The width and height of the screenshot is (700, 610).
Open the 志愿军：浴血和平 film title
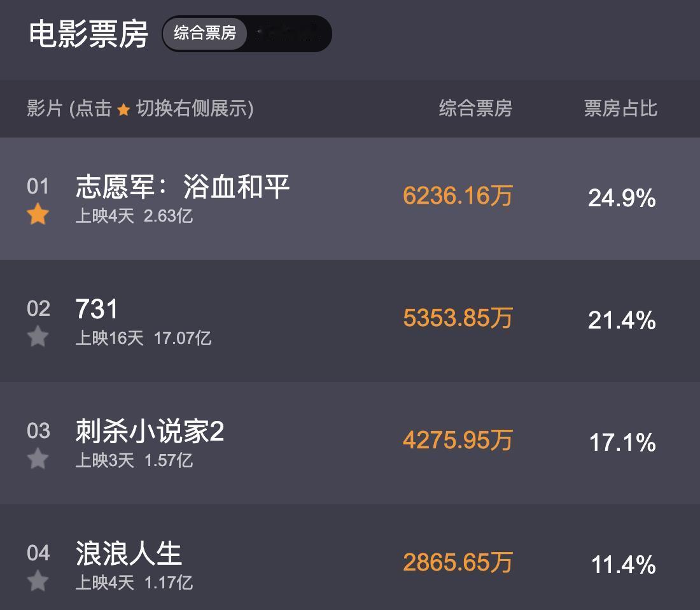coord(183,187)
